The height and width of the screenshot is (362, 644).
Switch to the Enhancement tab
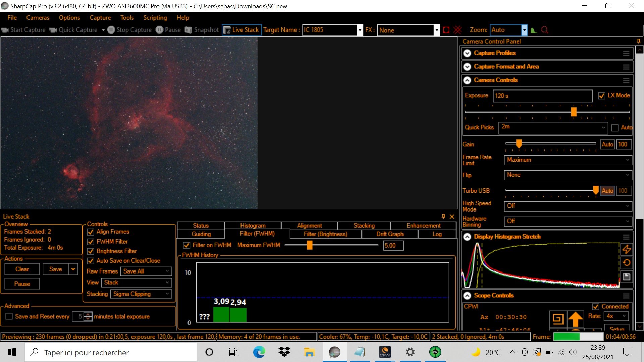pos(423,226)
